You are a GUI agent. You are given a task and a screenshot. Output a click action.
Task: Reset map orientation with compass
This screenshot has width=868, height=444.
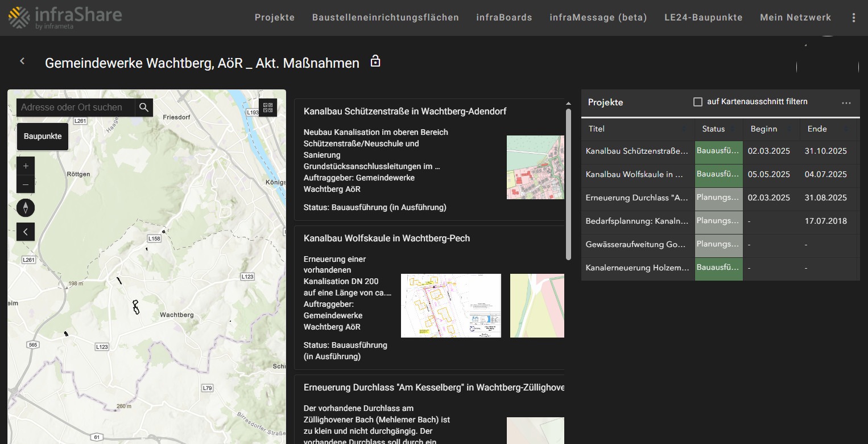coord(26,208)
